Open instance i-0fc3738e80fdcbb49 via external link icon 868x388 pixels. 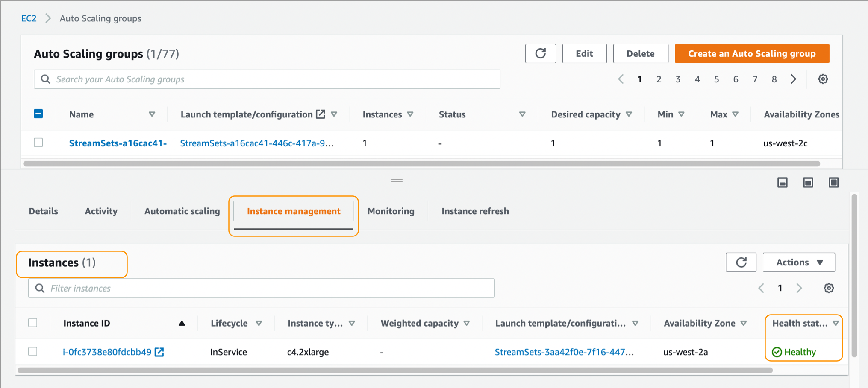pos(159,352)
